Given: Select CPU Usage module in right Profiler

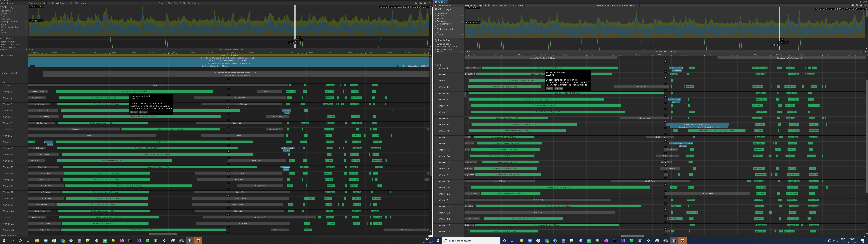Looking at the screenshot, I should tap(444, 9).
